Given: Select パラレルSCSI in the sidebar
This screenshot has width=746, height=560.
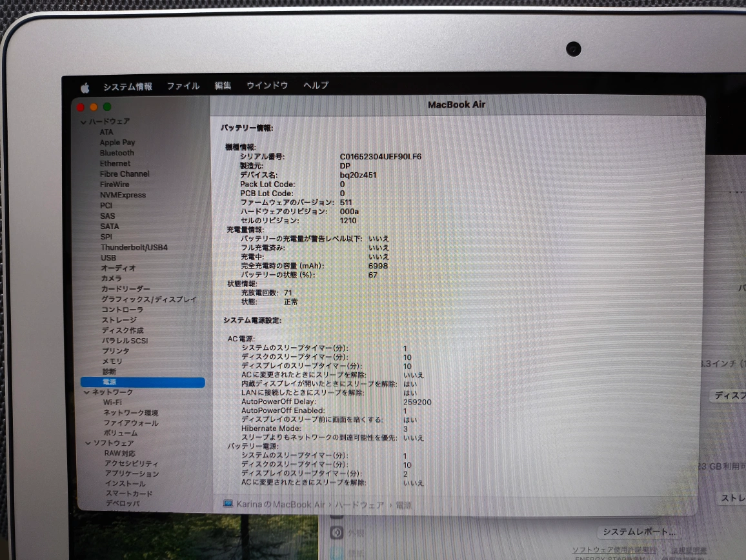Looking at the screenshot, I should click(125, 341).
